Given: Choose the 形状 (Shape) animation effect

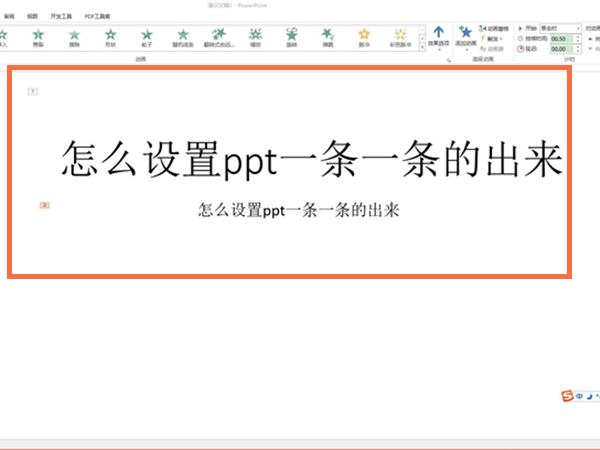Looking at the screenshot, I should (108, 37).
